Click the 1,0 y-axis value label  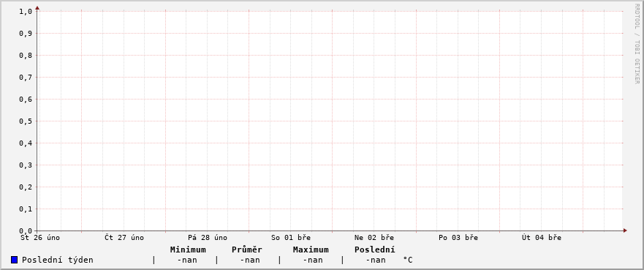26,12
